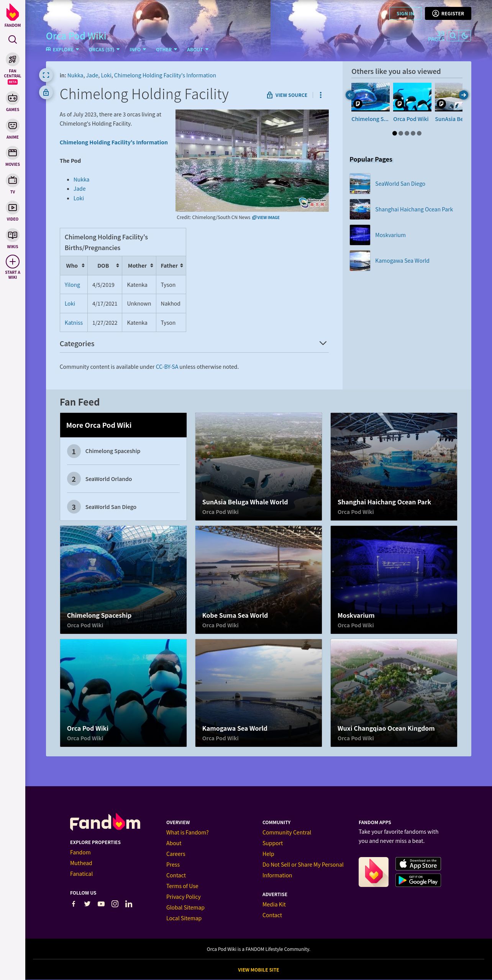This screenshot has width=492, height=980.
Task: Open the SeaWorld San Diego popular page
Action: click(400, 184)
